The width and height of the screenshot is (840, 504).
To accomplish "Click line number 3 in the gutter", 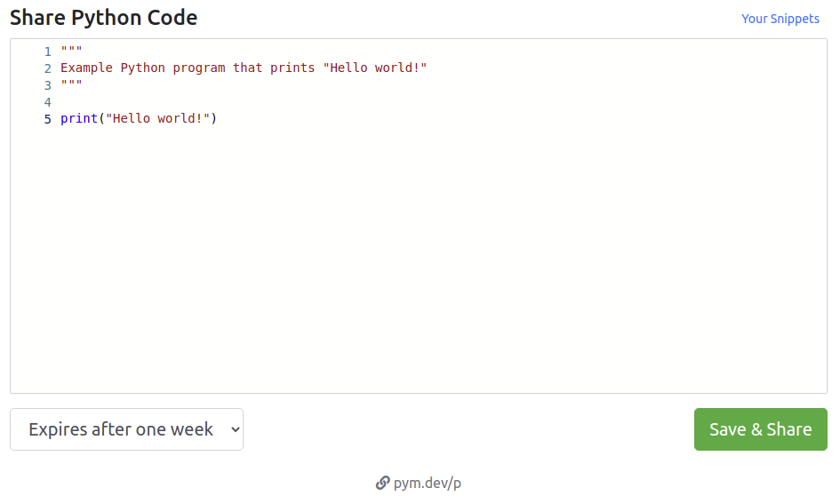I will point(48,85).
